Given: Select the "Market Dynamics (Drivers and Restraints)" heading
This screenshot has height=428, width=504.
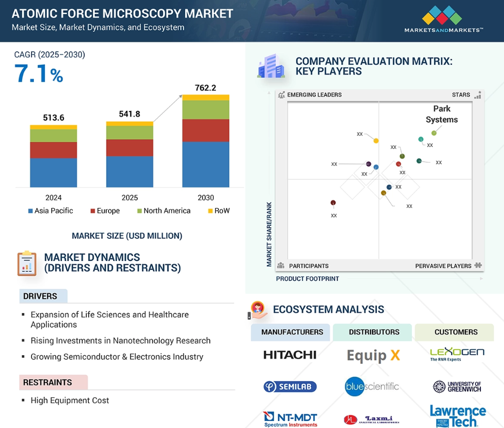Looking at the screenshot, I should [x=113, y=263].
